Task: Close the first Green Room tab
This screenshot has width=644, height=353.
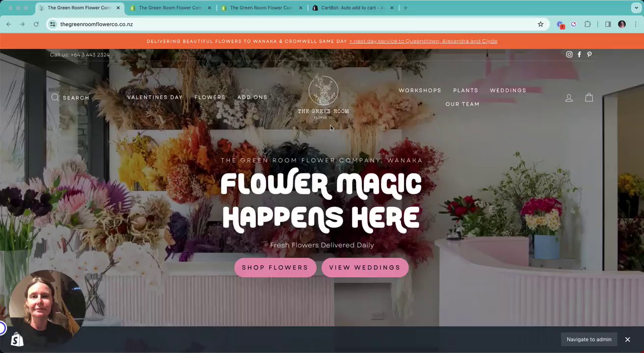Action: click(118, 8)
